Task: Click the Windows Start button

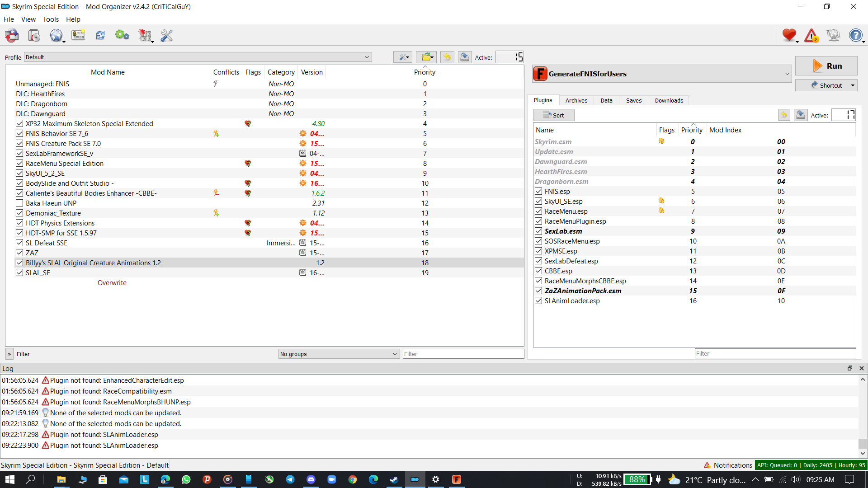Action: (9, 479)
